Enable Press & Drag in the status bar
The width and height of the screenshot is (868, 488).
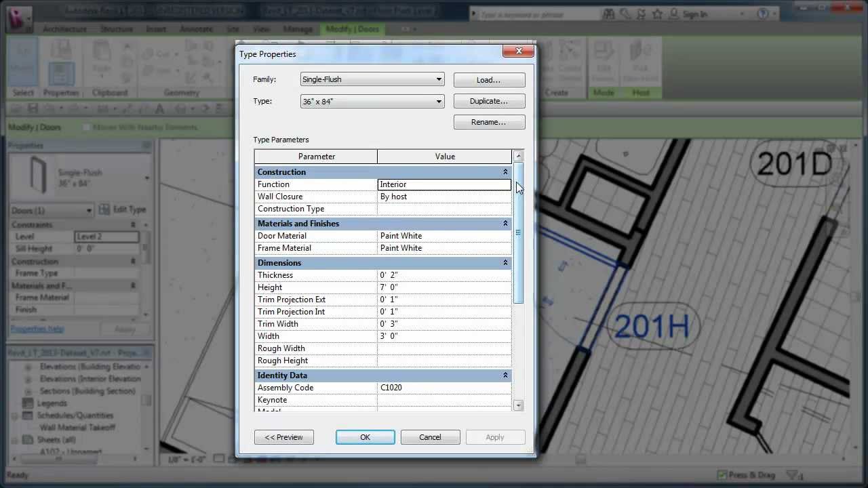click(723, 475)
